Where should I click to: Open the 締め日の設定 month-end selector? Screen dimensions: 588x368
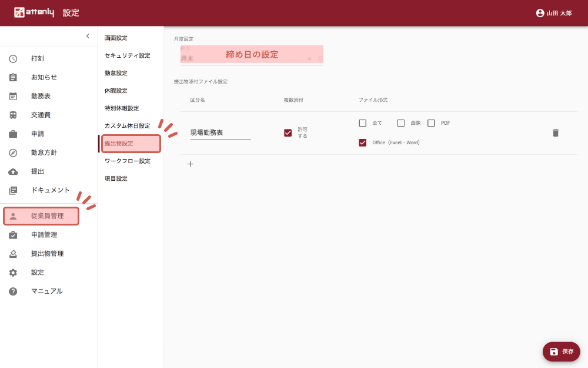pyautogui.click(x=252, y=55)
